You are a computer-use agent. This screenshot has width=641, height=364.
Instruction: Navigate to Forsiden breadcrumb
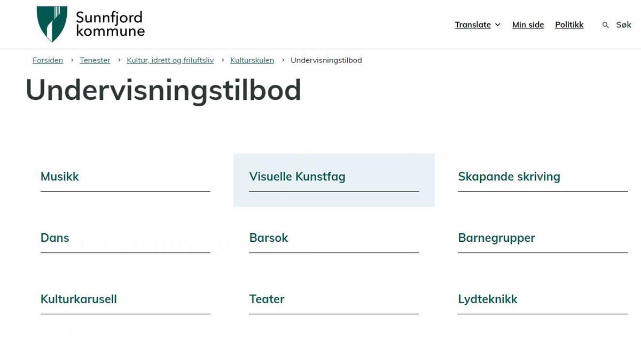[x=48, y=60]
